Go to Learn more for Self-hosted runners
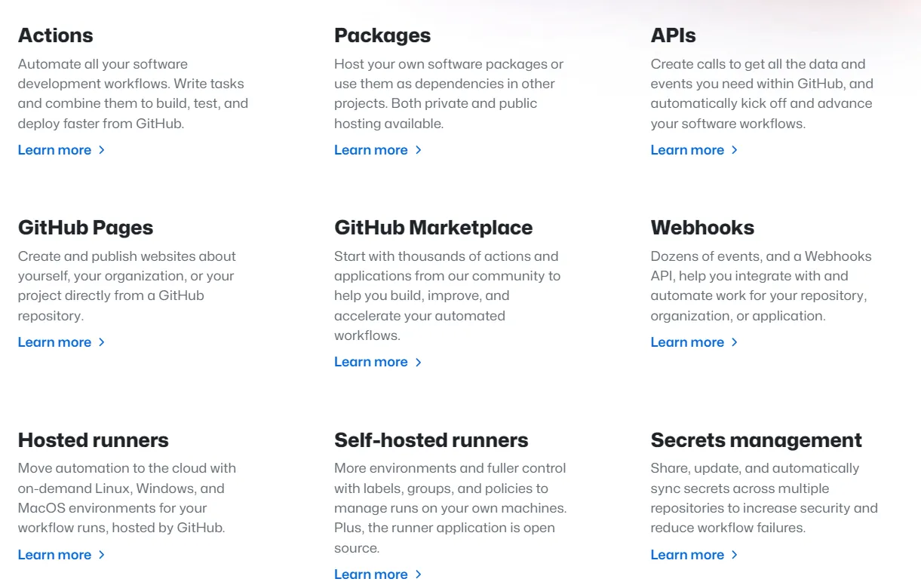921x588 pixels. pyautogui.click(x=370, y=574)
